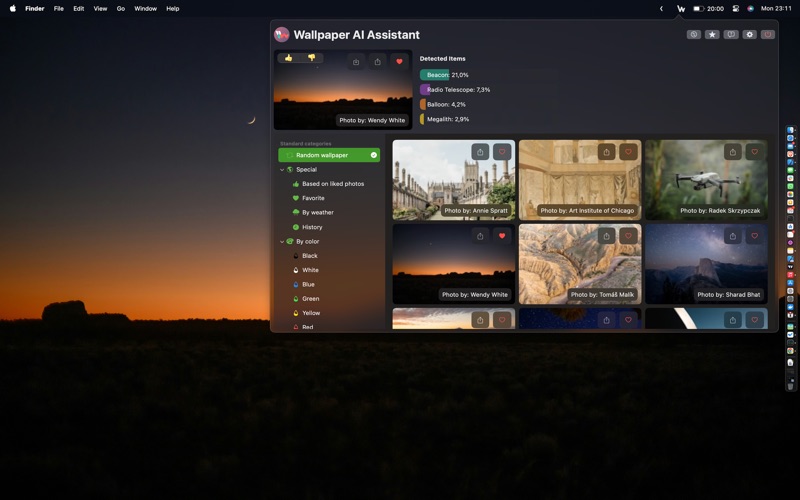Open settings via the gear icon
This screenshot has height=500, width=800.
(x=749, y=35)
